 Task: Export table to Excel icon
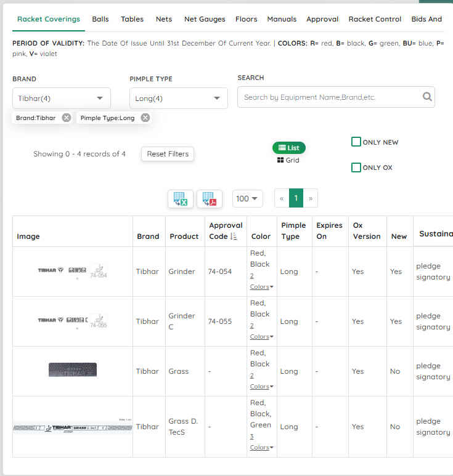click(x=181, y=199)
